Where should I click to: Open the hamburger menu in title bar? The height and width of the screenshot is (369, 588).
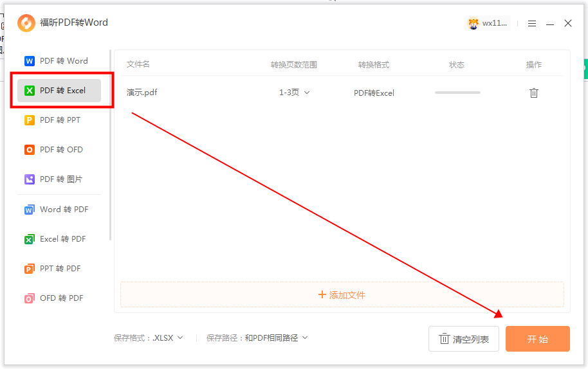tap(532, 24)
